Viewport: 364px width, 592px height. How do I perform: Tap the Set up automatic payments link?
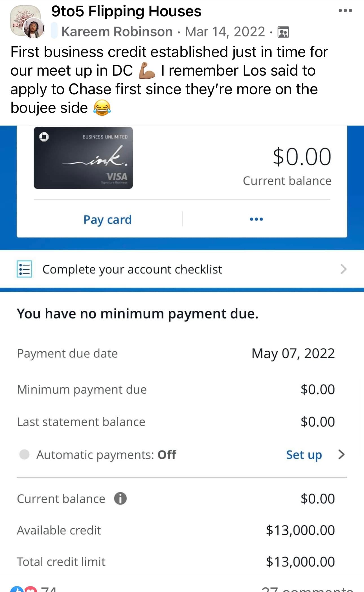304,455
